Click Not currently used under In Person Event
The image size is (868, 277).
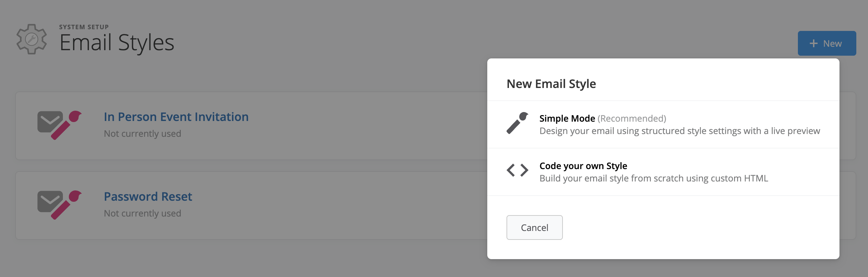[142, 134]
